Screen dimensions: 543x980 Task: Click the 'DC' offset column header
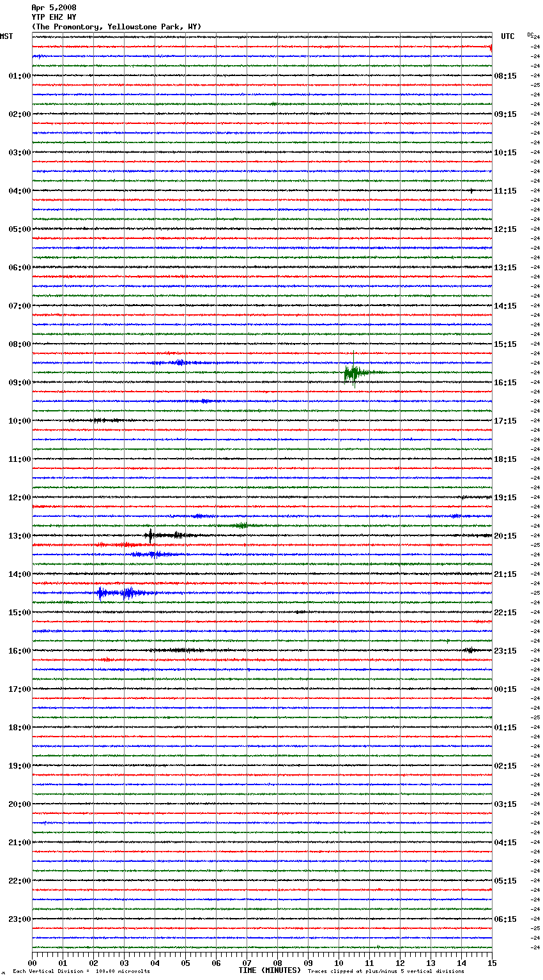pyautogui.click(x=530, y=34)
